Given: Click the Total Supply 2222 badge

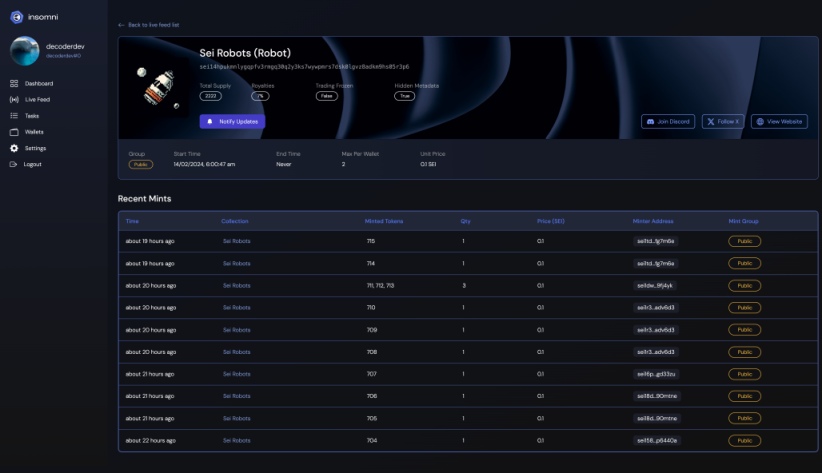Looking at the screenshot, I should coord(210,96).
